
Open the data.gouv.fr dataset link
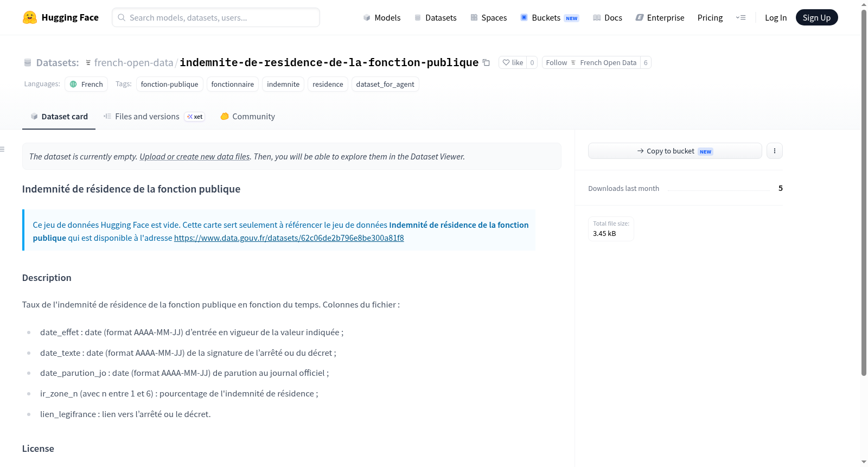289,238
